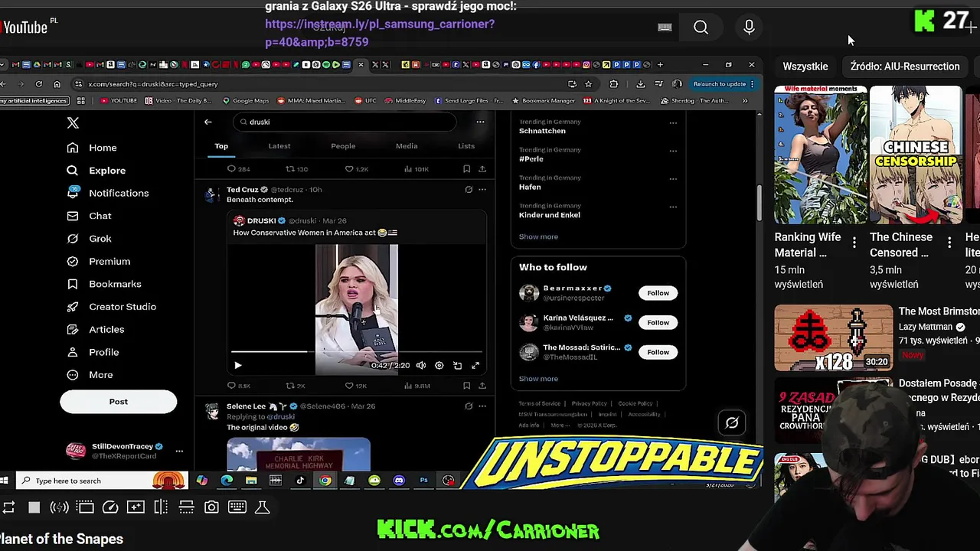Switch to the Media search tab
The image size is (980, 551).
point(407,146)
